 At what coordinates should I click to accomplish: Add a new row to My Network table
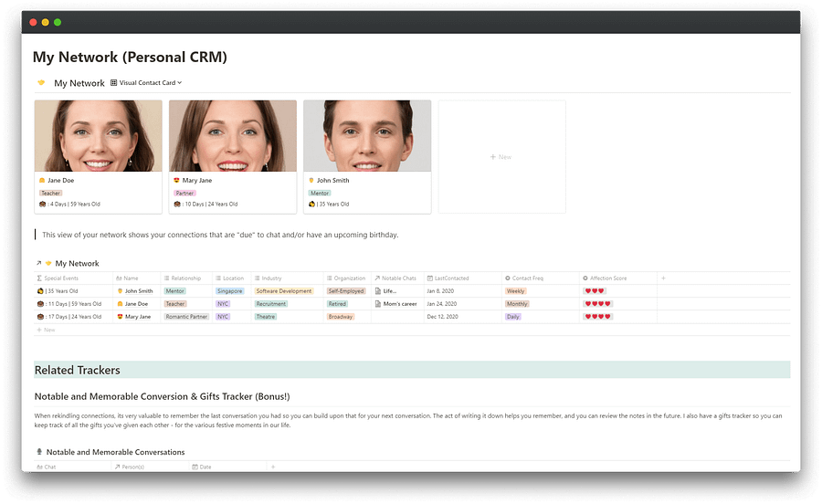(x=46, y=330)
